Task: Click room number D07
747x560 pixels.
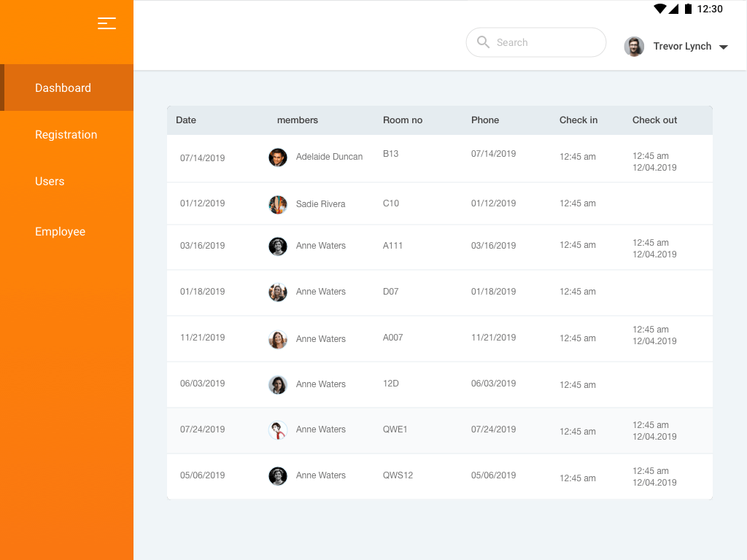Action: [391, 292]
